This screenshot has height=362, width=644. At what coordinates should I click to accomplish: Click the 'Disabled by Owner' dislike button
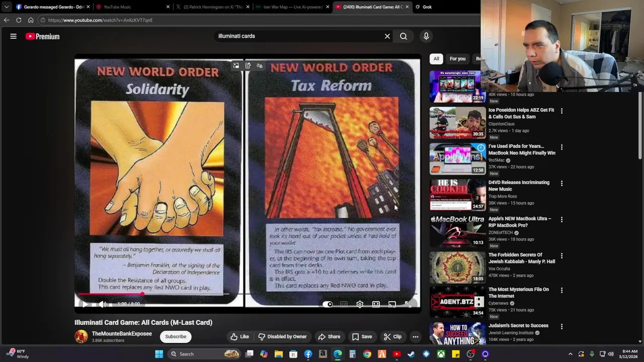pos(282,336)
